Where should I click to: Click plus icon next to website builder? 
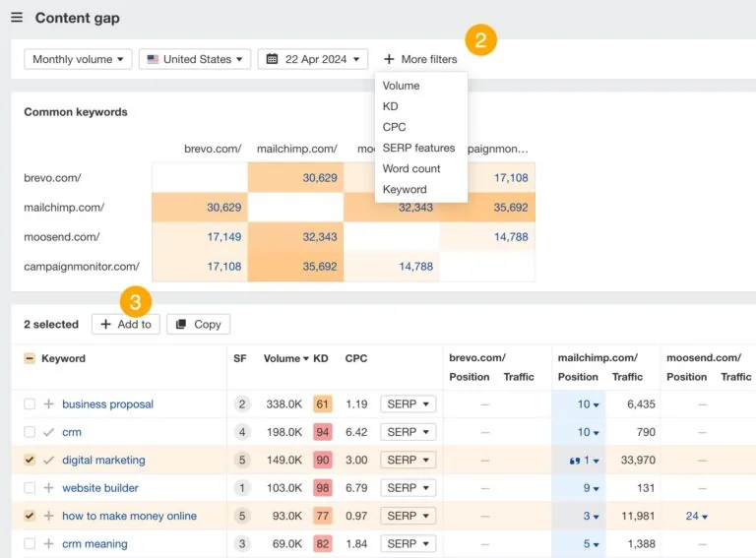(x=48, y=488)
